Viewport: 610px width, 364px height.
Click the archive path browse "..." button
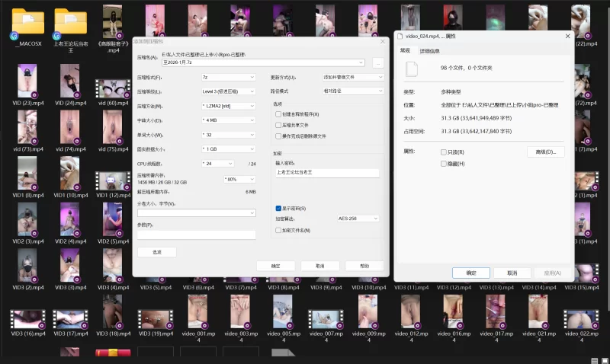377,63
